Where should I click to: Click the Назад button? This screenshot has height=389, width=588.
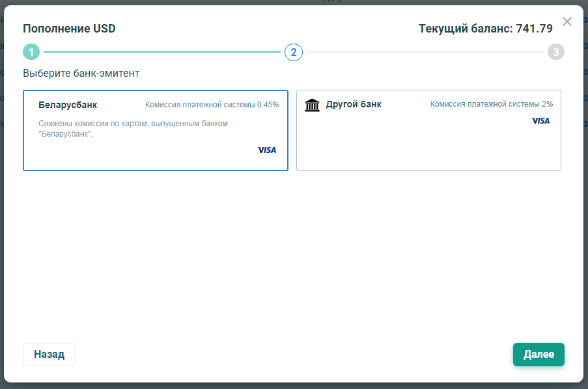point(49,355)
